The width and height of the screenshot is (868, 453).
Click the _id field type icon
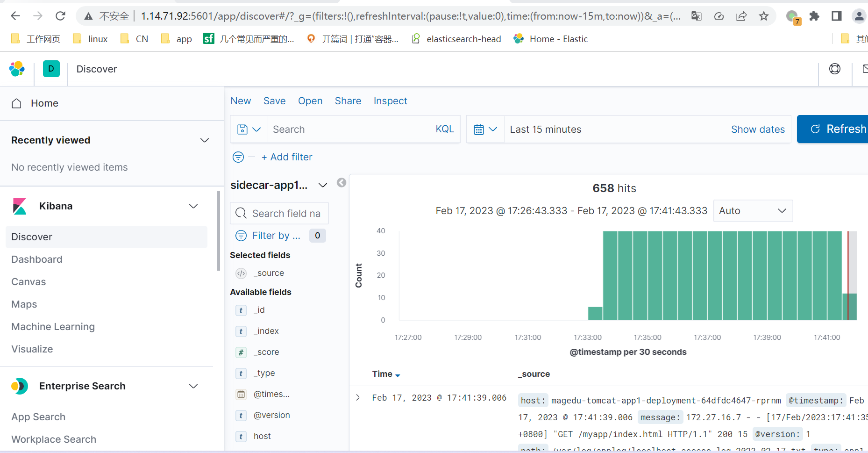tap(241, 310)
